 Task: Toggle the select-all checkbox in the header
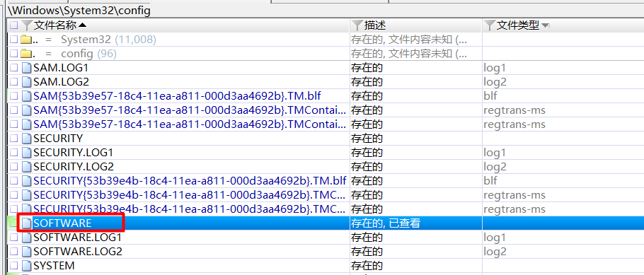14,25
